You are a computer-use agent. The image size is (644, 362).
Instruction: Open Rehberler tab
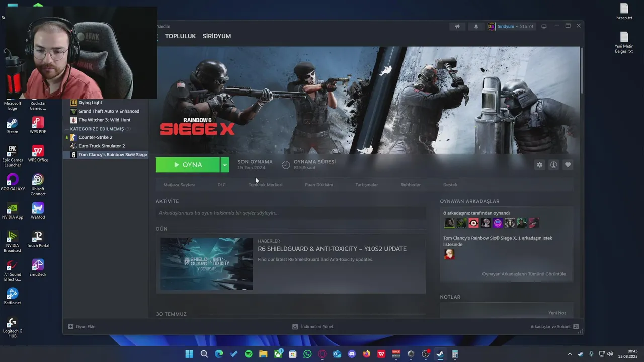411,185
